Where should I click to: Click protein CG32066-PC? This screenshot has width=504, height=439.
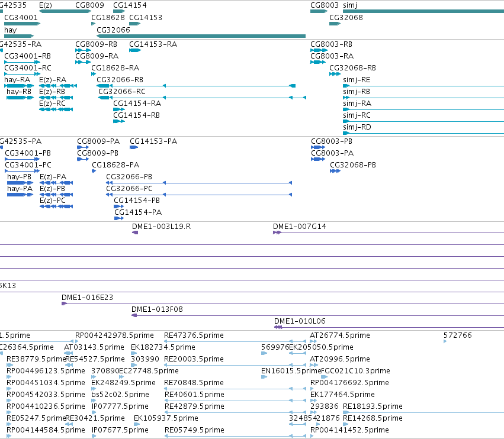coord(129,189)
